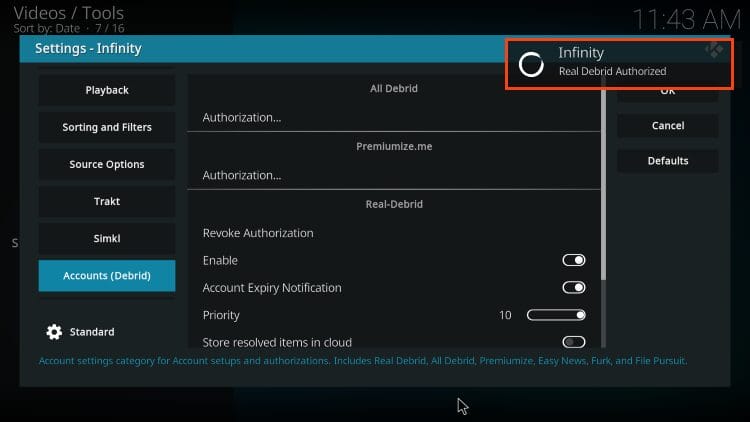750x422 pixels.
Task: Click the Cancel button
Action: 668,126
